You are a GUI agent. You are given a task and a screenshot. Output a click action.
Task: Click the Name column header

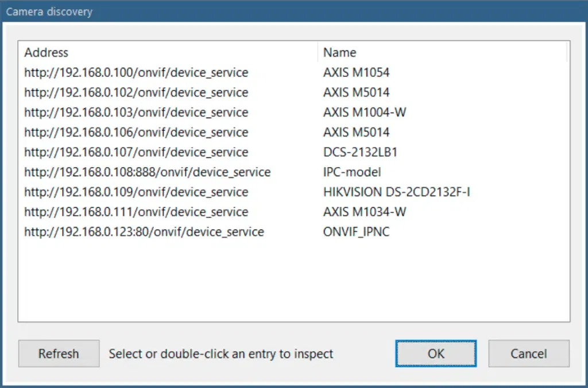tap(339, 53)
